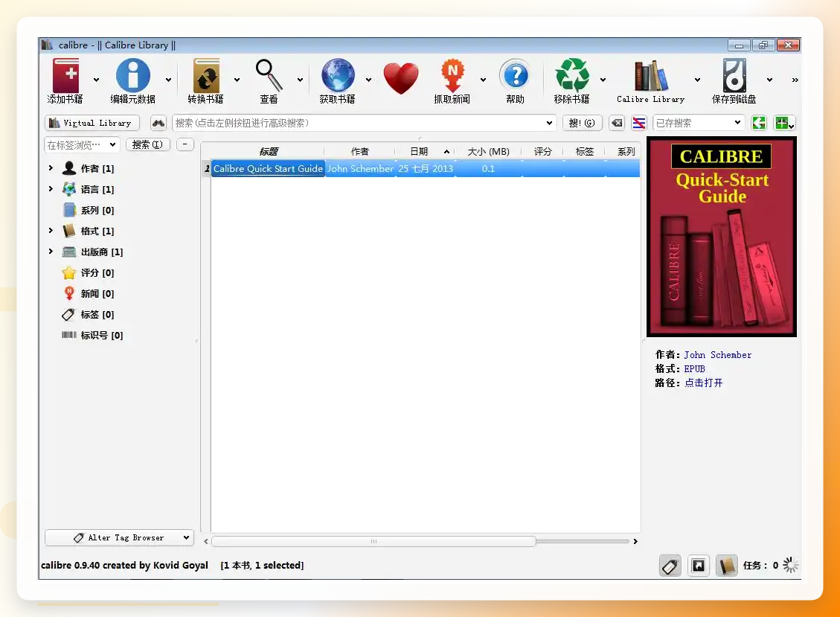This screenshot has height=617, width=840.
Task: Open dropdown arrow next to 移除书籍
Action: pos(603,80)
